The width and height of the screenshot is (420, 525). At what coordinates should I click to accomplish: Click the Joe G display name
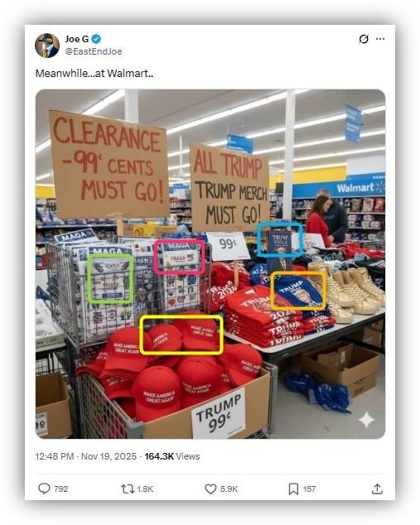coord(77,39)
